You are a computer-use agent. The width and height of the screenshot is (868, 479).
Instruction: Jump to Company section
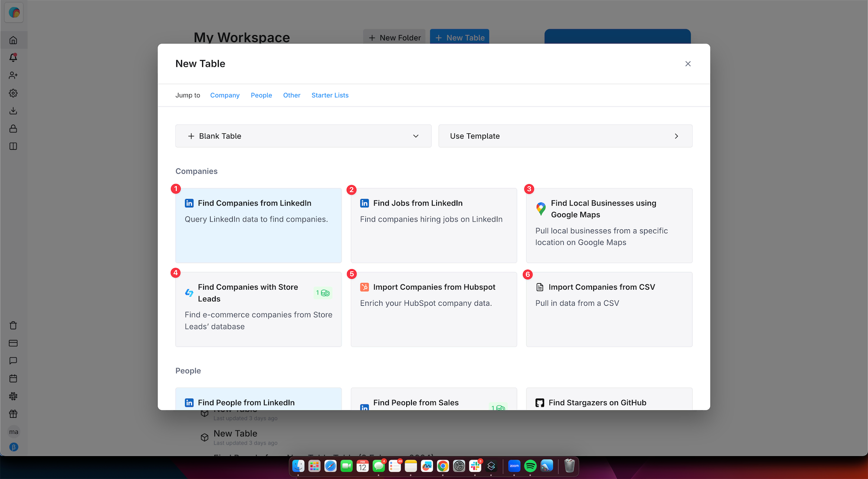pyautogui.click(x=224, y=95)
